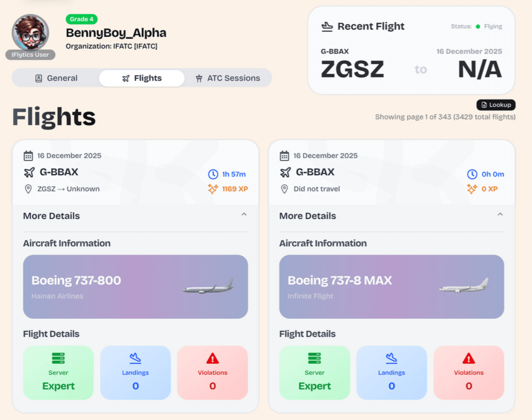Click the Violations warning tile in the second flight
532x420 pixels.
point(468,372)
